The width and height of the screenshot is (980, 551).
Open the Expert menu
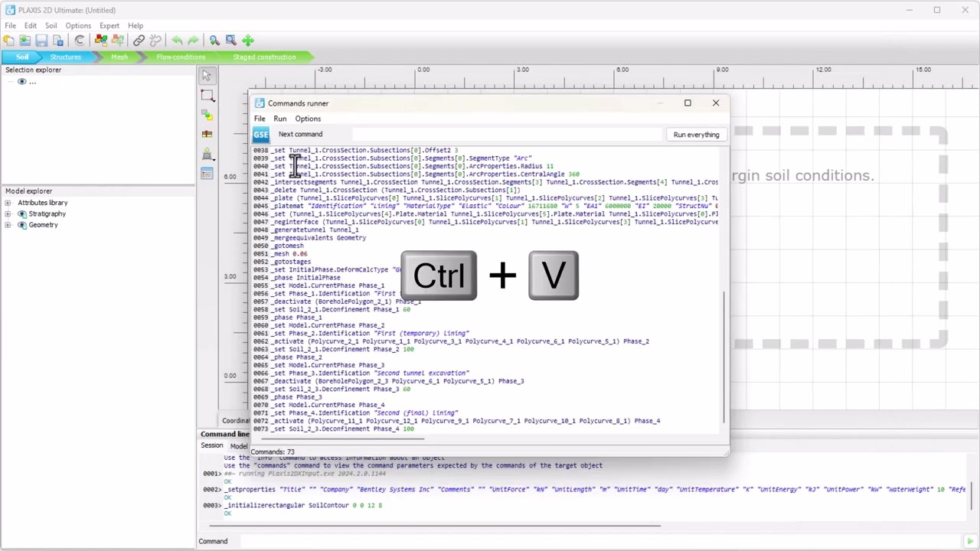click(109, 26)
